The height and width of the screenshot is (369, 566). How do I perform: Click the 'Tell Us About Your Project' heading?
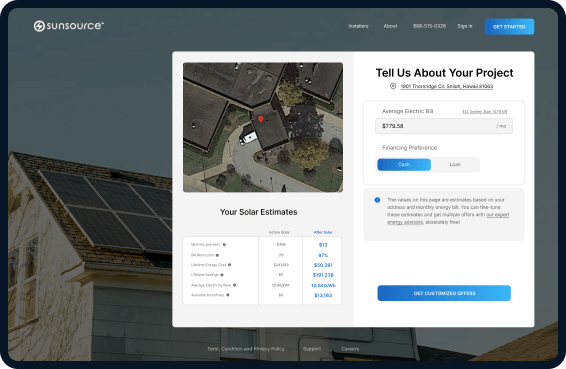tap(444, 73)
